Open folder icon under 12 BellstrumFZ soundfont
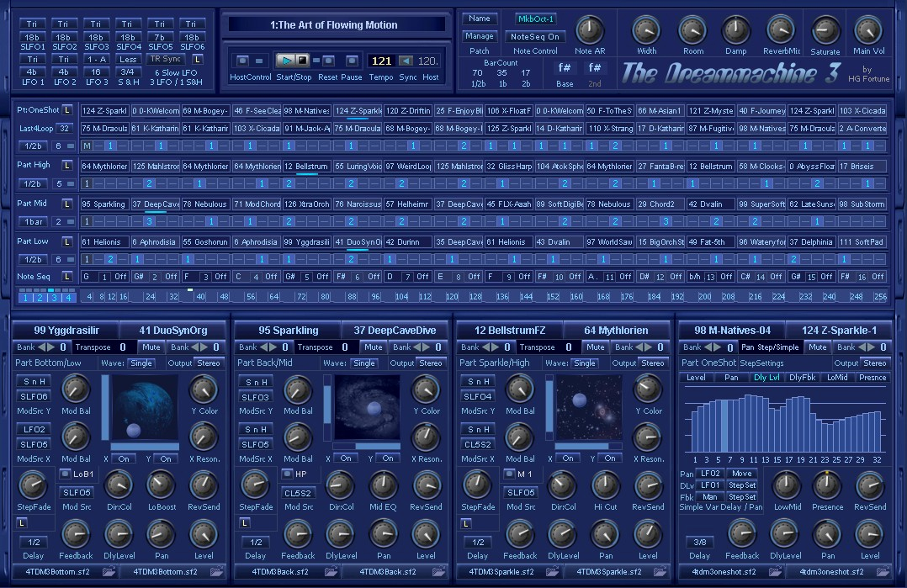Viewport: 907px width, 588px height. tap(553, 572)
